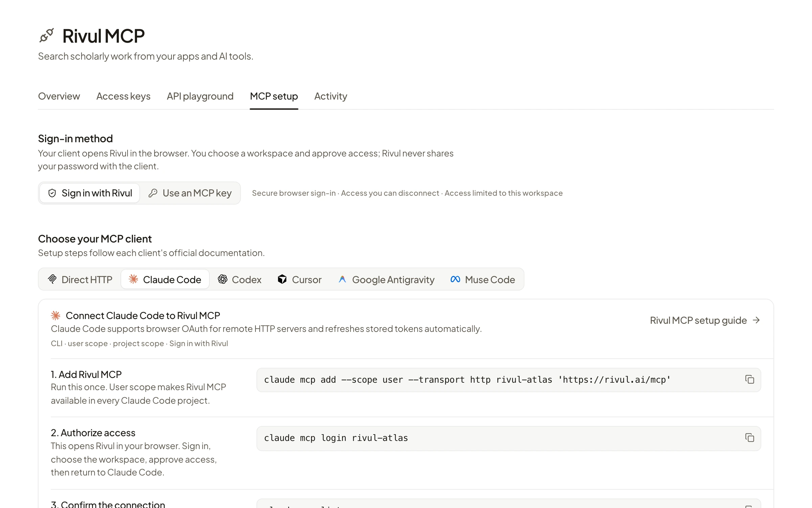Click the arrow next to Rivul MCP setup guide
The image size is (812, 508).
click(x=756, y=320)
